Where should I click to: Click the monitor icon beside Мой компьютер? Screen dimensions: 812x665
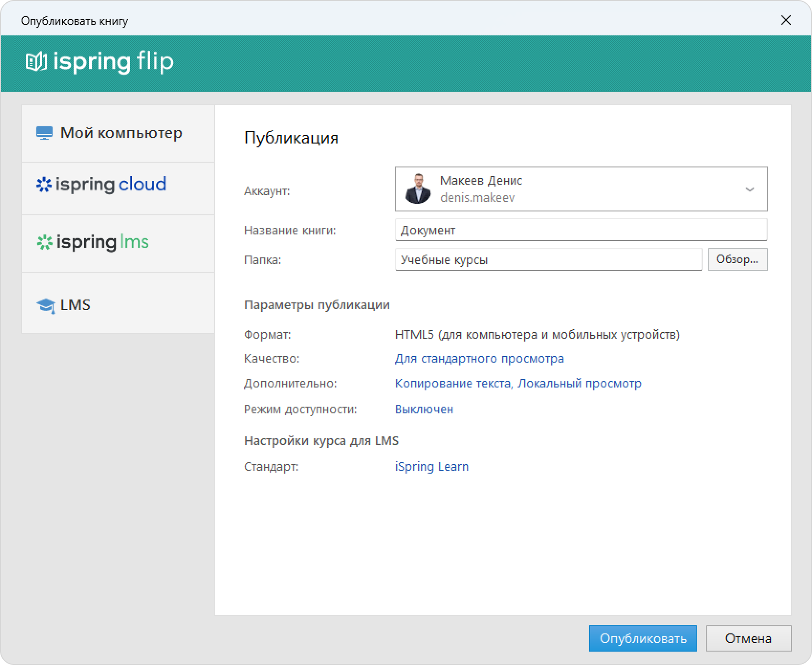44,133
